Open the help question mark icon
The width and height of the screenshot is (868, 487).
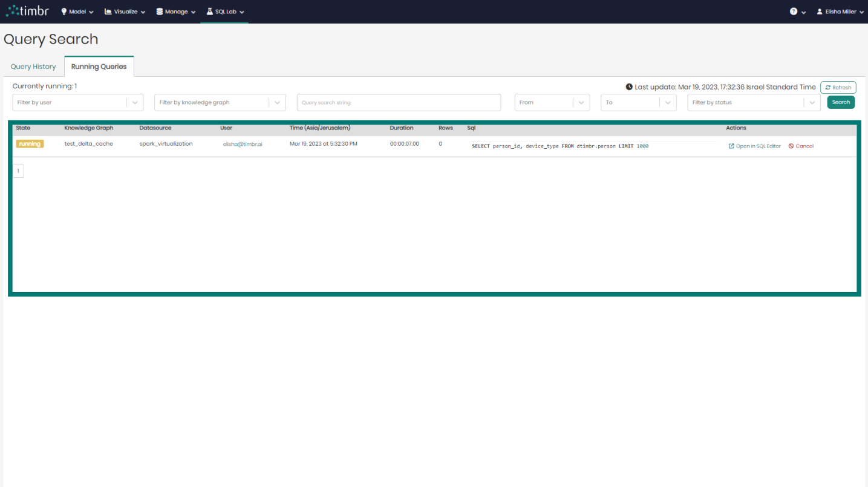792,11
